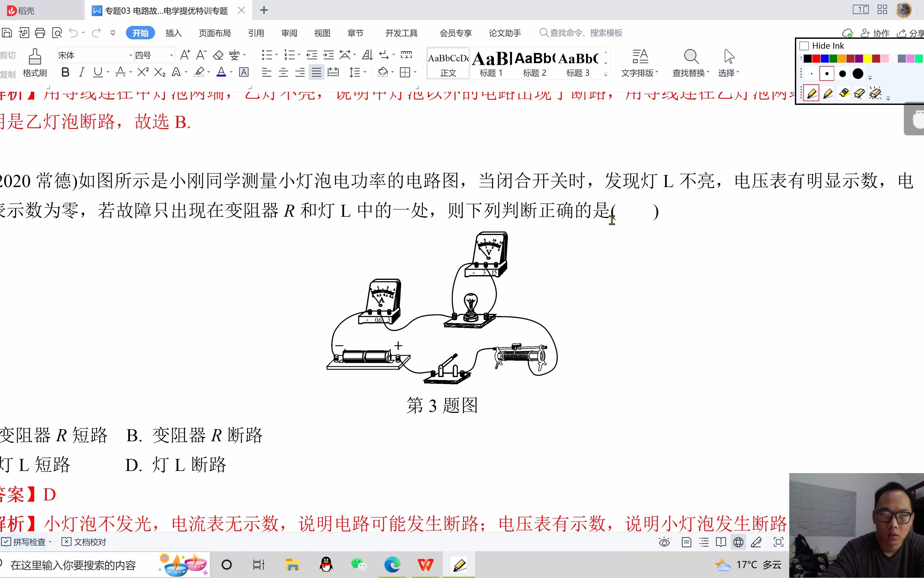Click the sort A-Z icon
The height and width of the screenshot is (578, 924).
[367, 55]
